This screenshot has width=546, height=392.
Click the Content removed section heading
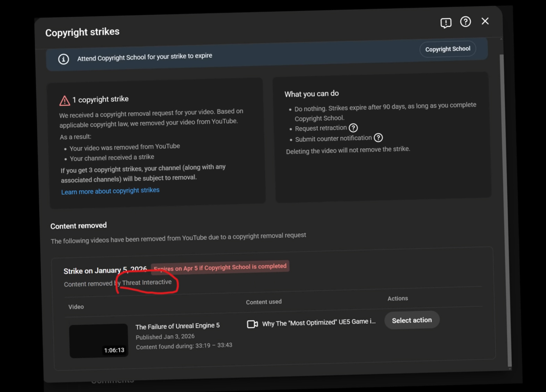point(78,226)
